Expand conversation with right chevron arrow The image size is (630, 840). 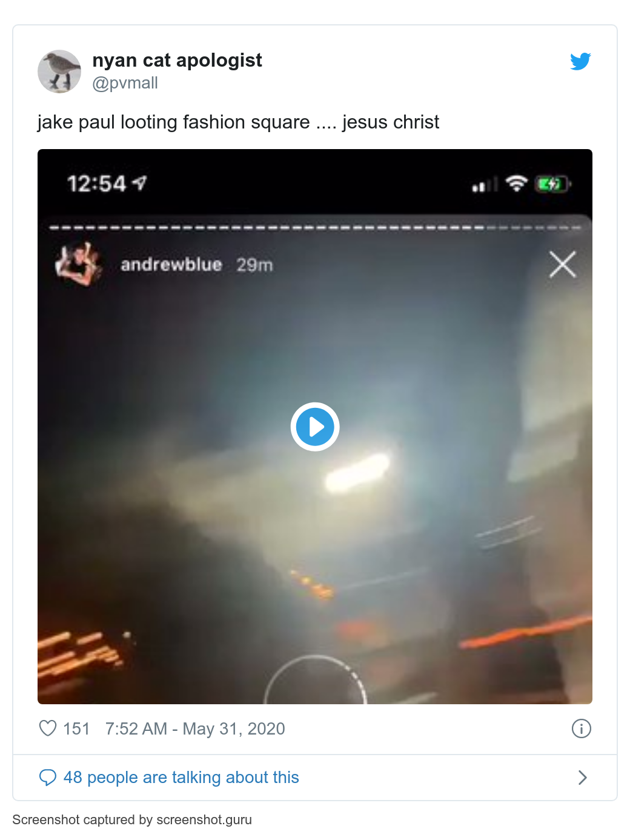583,778
